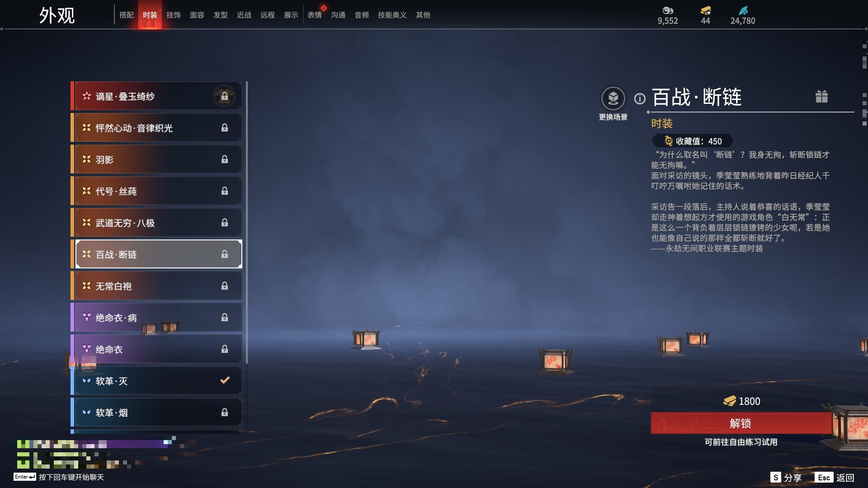
Task: Select the equipped 软革·灭 checkmark outfit
Action: coord(156,380)
